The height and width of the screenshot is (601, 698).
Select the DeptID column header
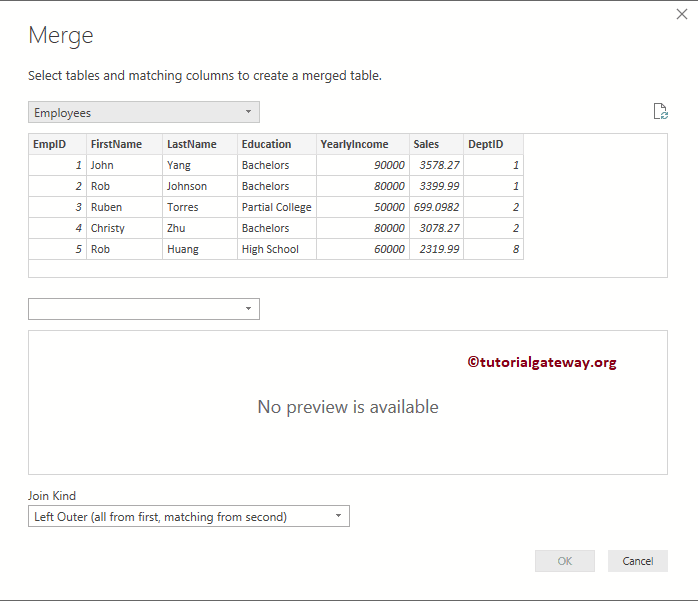(493, 144)
